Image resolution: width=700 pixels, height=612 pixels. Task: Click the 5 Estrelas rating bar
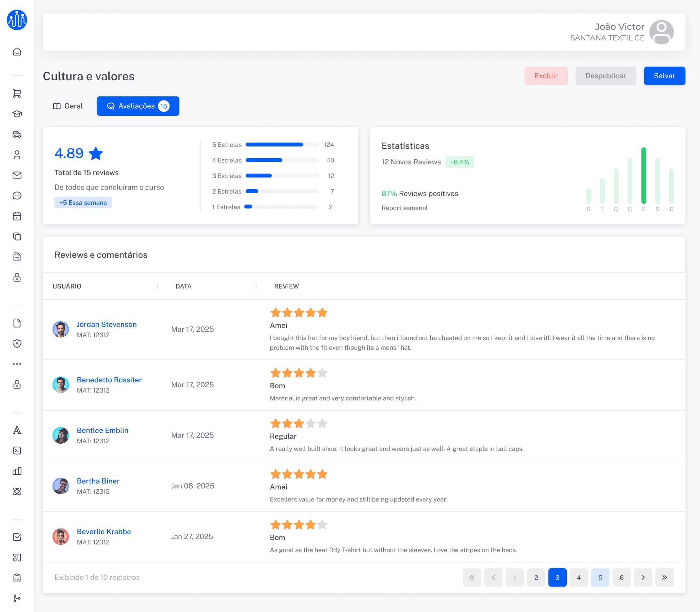click(x=282, y=145)
